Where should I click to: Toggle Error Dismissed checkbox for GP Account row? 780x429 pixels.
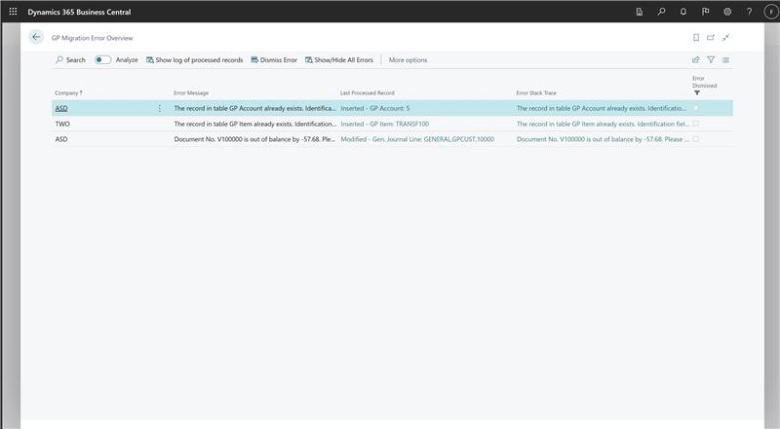(x=696, y=108)
